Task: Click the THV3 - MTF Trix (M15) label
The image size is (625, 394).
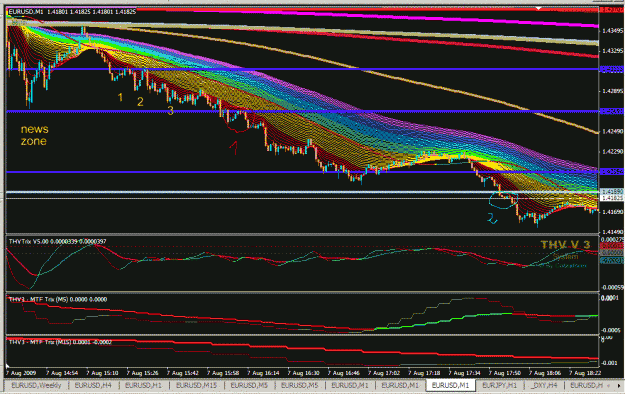Action: [x=60, y=342]
